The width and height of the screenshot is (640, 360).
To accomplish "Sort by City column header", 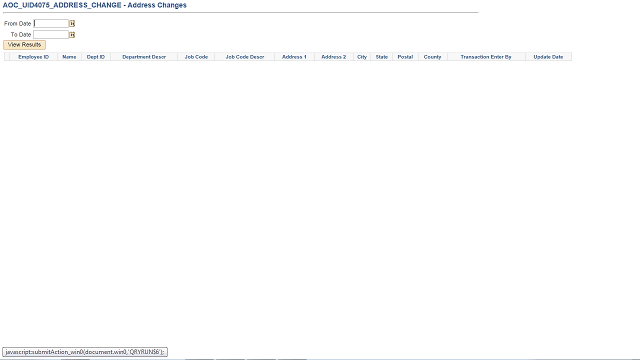I will [362, 57].
